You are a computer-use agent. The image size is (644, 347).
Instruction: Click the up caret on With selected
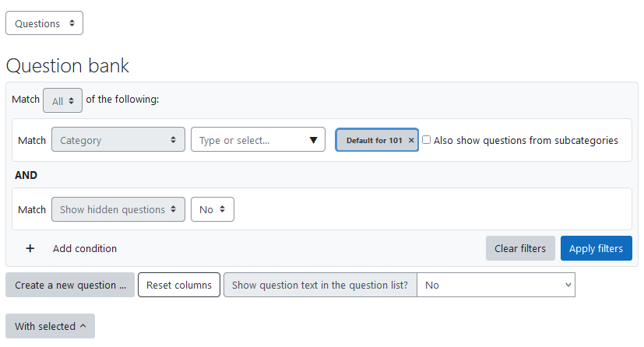[83, 326]
